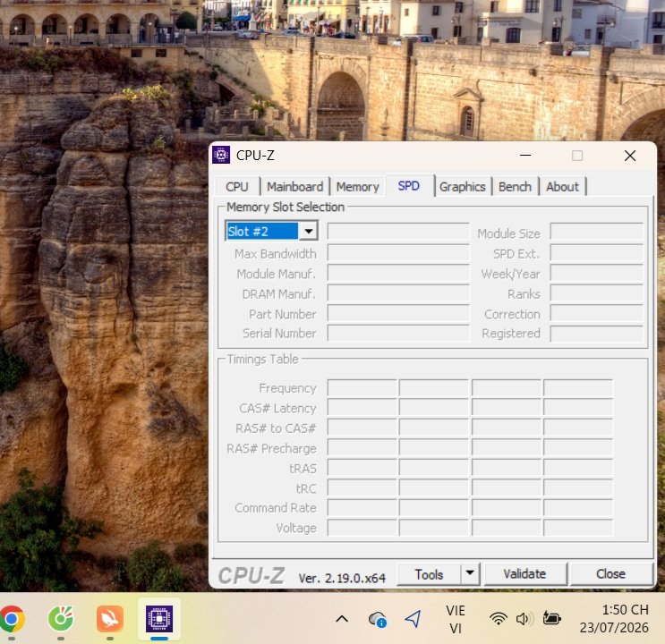Image resolution: width=665 pixels, height=644 pixels.
Task: Click the location arrow tray icon
Action: (413, 619)
